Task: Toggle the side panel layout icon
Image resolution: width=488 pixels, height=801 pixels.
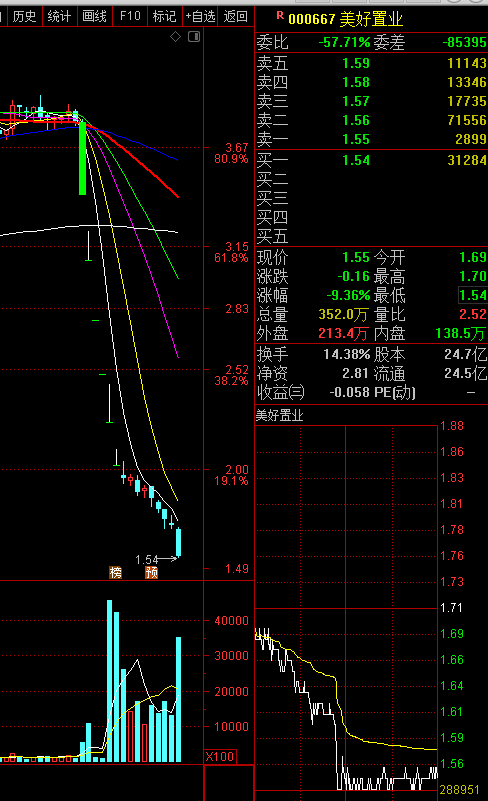Action: 194,37
